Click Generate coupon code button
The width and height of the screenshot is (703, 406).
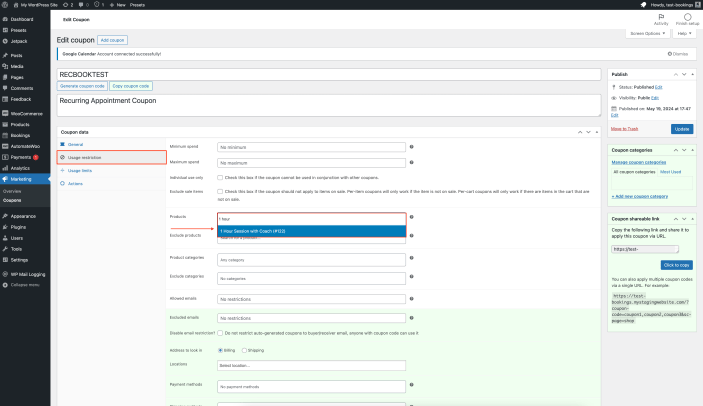pyautogui.click(x=82, y=86)
